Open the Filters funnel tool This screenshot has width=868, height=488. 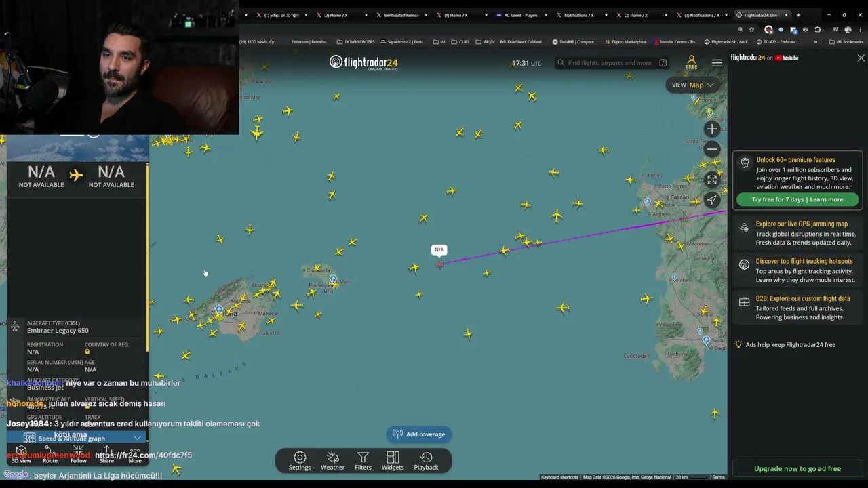click(363, 461)
